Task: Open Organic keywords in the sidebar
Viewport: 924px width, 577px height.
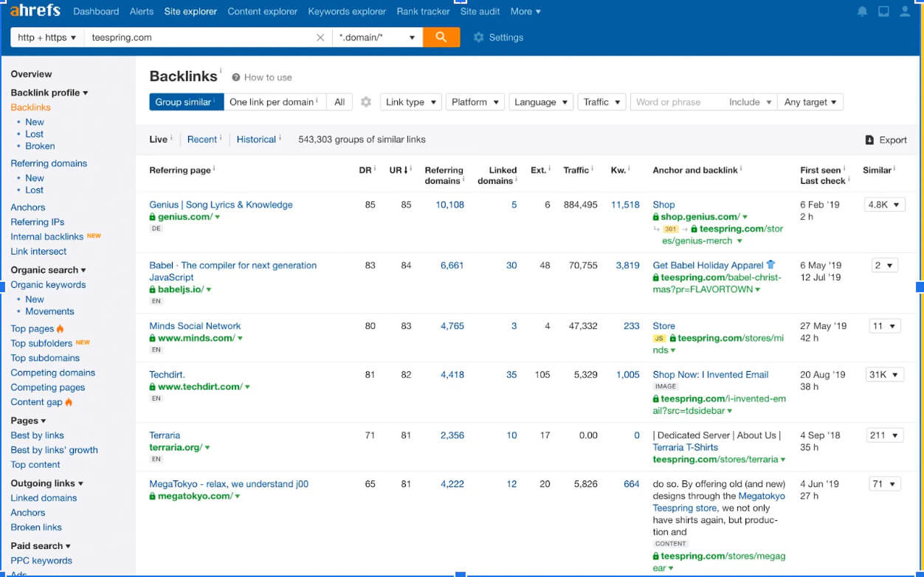Action: [x=48, y=285]
